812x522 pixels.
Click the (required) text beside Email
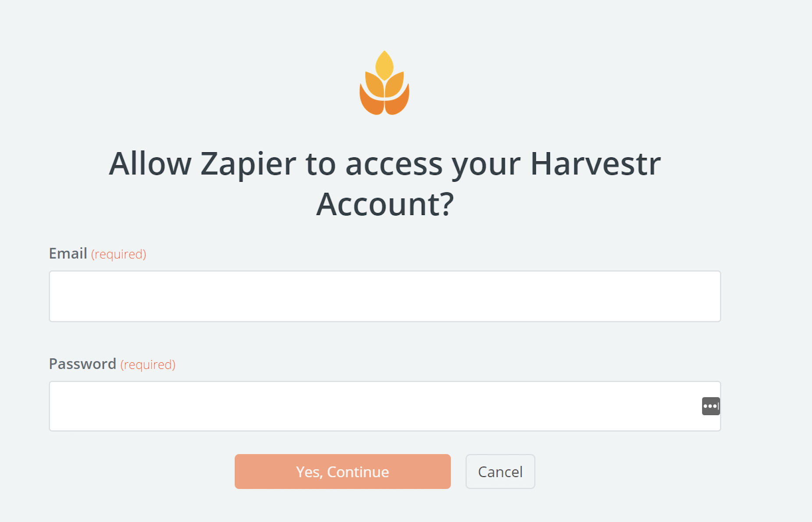point(118,254)
